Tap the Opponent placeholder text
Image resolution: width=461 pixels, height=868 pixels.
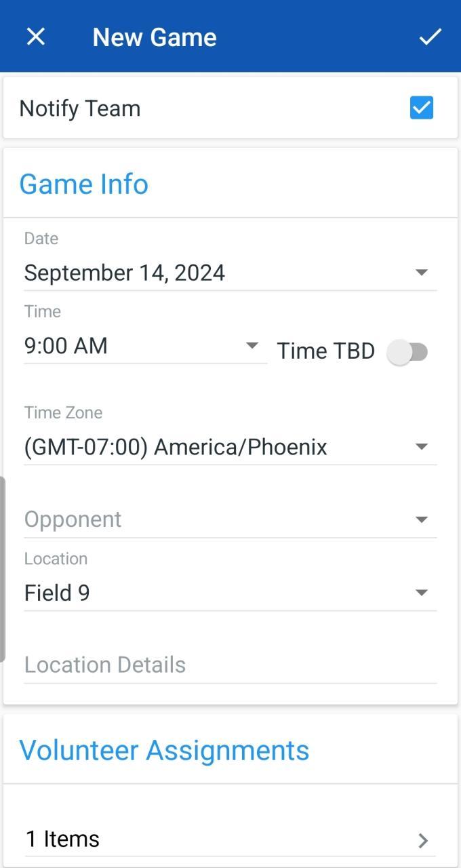click(73, 519)
